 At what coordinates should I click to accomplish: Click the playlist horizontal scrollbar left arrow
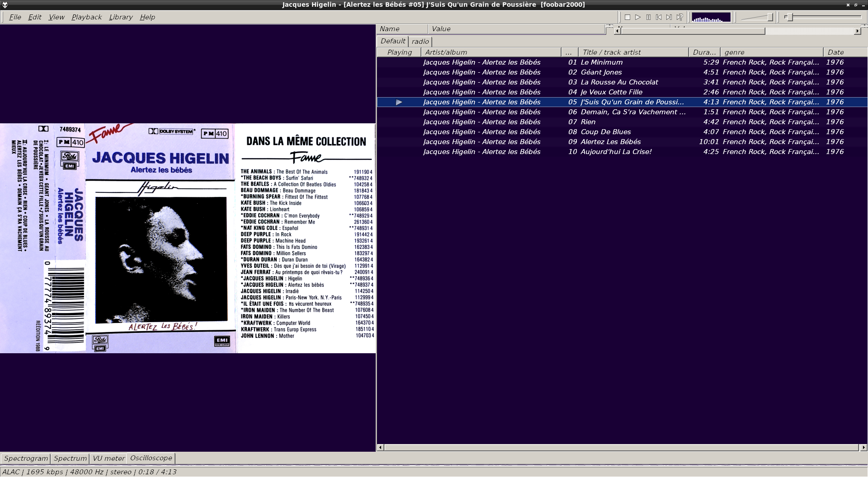[x=380, y=448]
